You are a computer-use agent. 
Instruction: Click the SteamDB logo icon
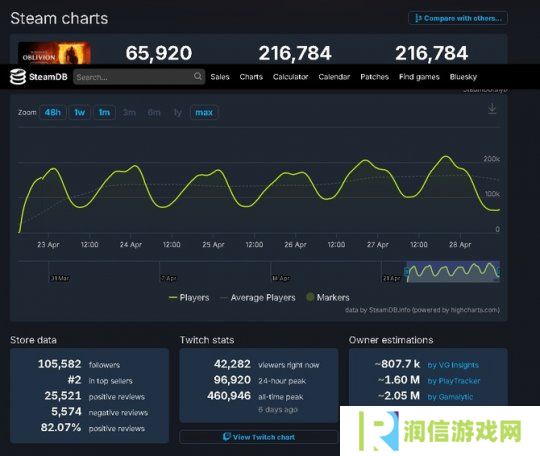(18, 76)
